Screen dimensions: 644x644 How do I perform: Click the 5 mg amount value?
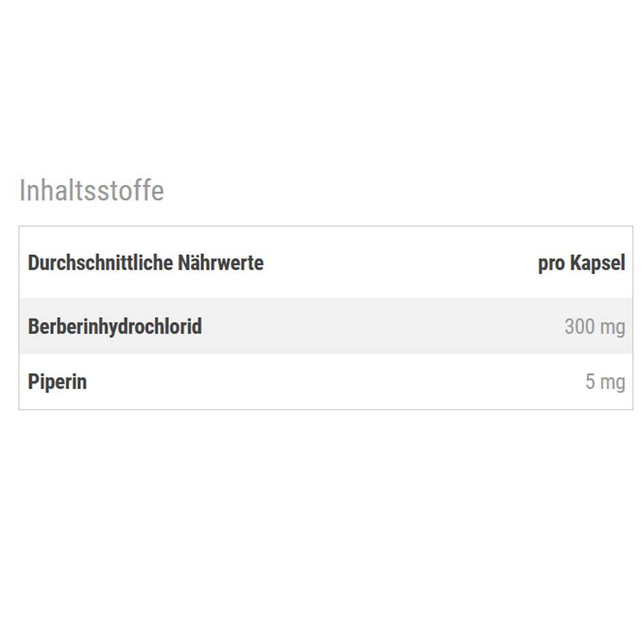(604, 382)
